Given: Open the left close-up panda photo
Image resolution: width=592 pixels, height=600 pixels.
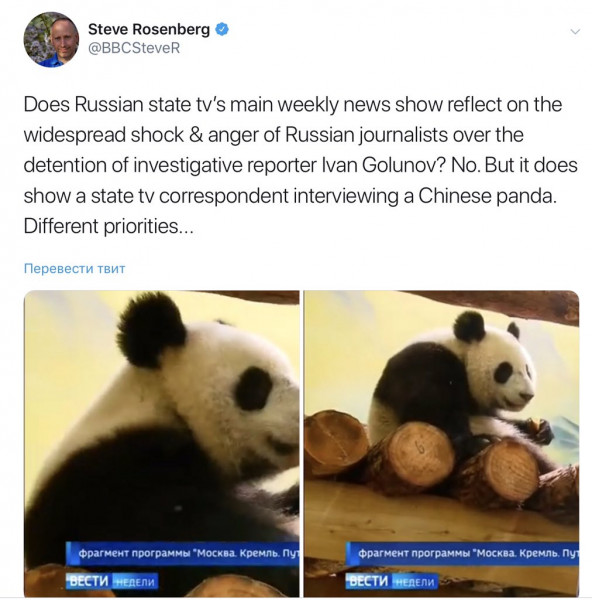Looking at the screenshot, I should pos(162,443).
